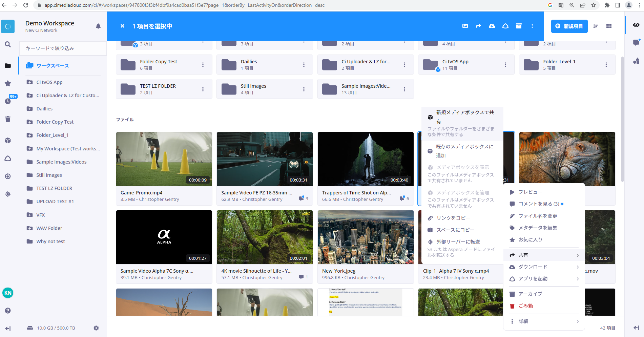Select コメントを見る (3) in context menu
Image resolution: width=644 pixels, height=337 pixels.
click(x=544, y=204)
